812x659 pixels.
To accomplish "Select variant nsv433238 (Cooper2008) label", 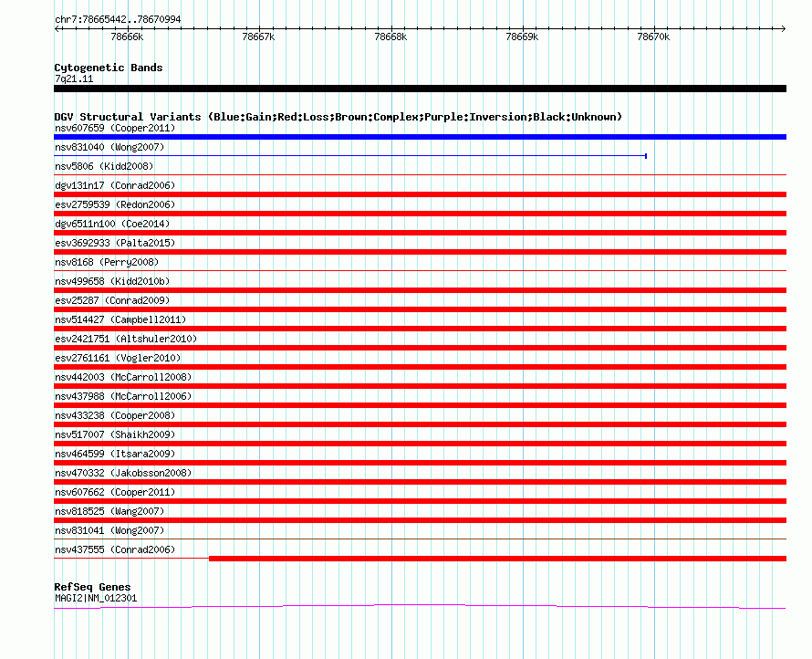I will pyautogui.click(x=115, y=415).
